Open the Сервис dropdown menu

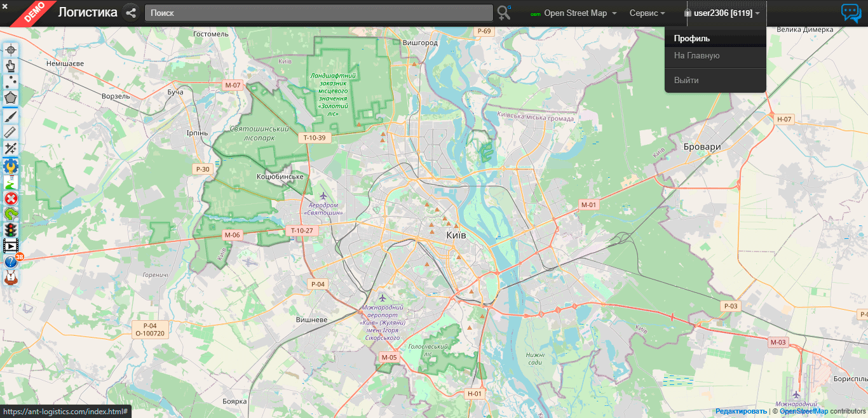pos(647,13)
